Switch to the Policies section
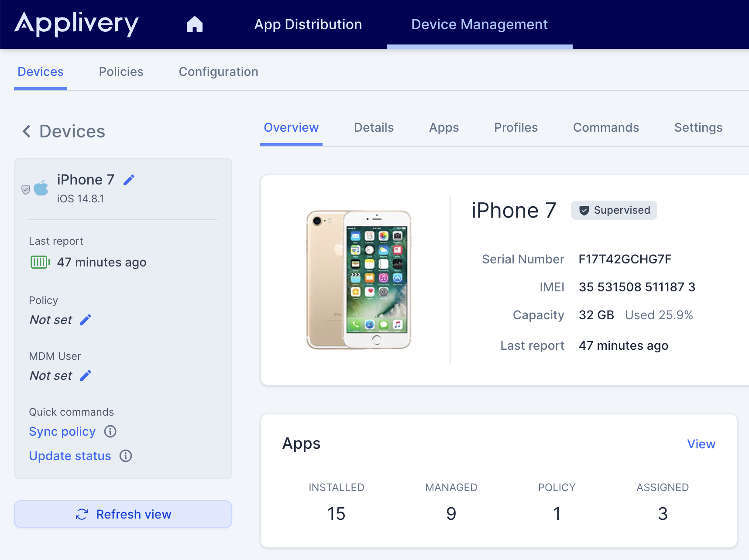This screenshot has height=560, width=749. 121,72
